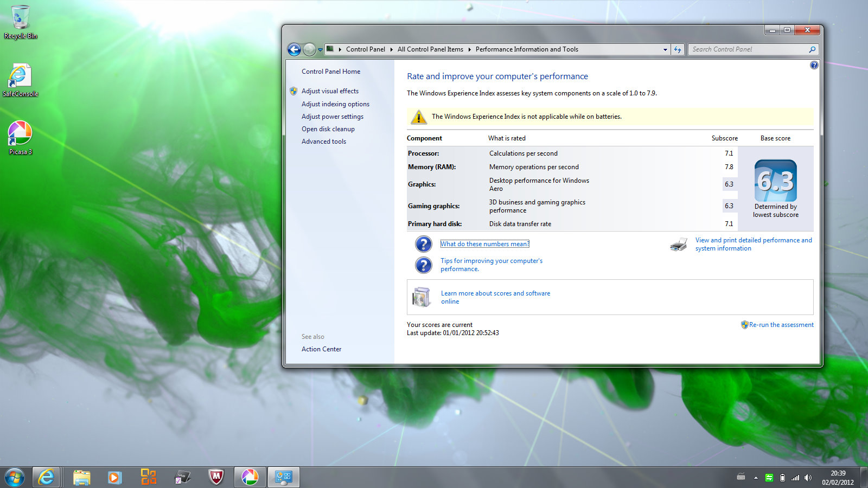This screenshot has height=488, width=868.
Task: Select Performance Information and Tools breadcrumb
Action: [527, 49]
